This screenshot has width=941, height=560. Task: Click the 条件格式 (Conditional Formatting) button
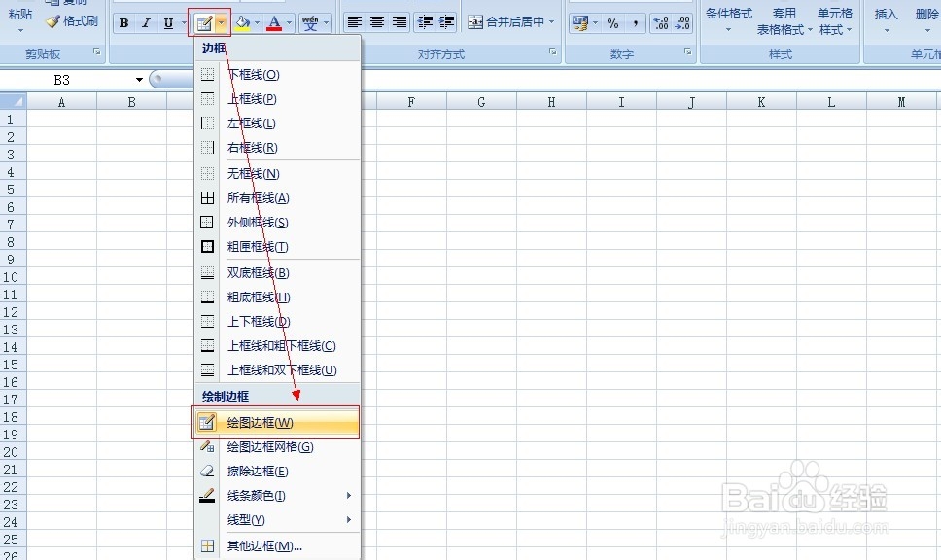click(728, 19)
